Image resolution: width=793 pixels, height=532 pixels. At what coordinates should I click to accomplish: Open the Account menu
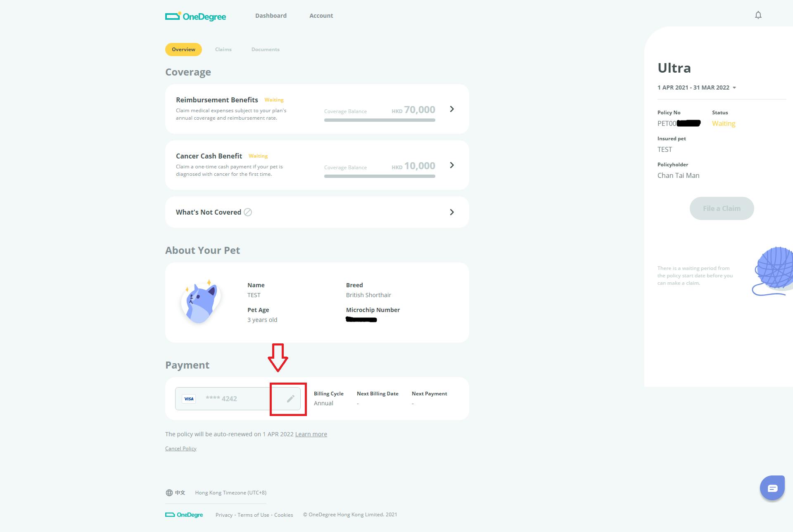(x=321, y=16)
